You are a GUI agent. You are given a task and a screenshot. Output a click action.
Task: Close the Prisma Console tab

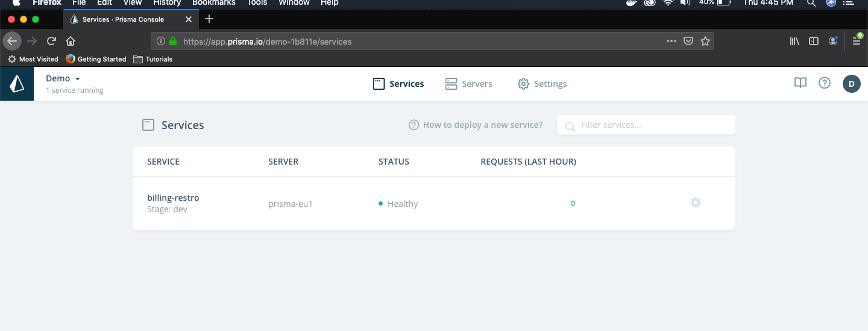pyautogui.click(x=189, y=19)
